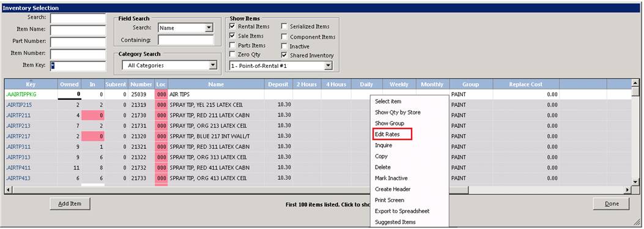
Task: Enable the Parts Items checkbox
Action: [232, 45]
